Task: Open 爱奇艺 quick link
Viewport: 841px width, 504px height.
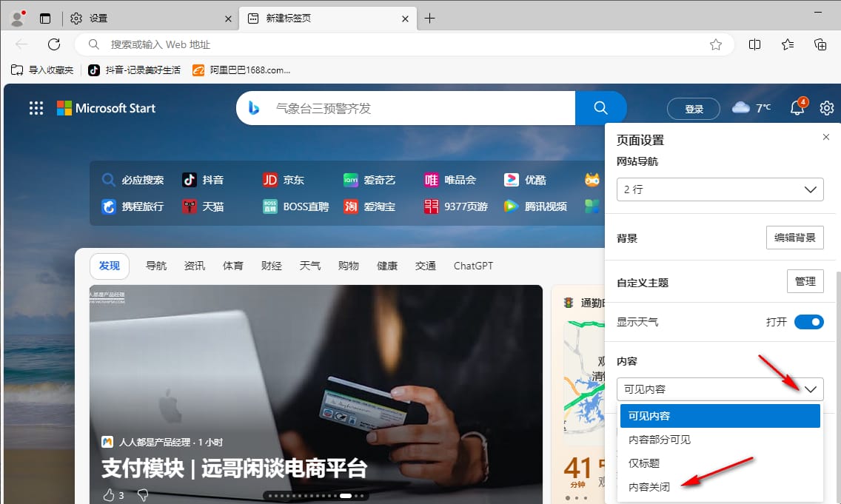Action: [x=369, y=180]
